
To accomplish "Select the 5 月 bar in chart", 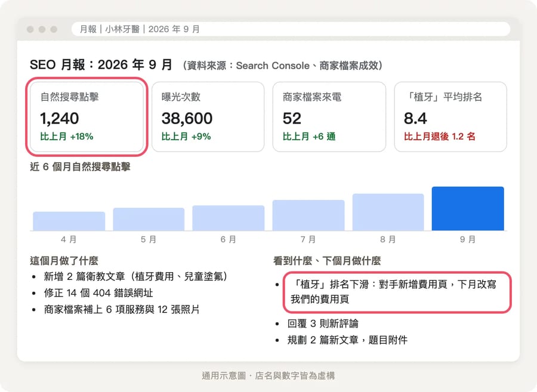I will [x=149, y=219].
